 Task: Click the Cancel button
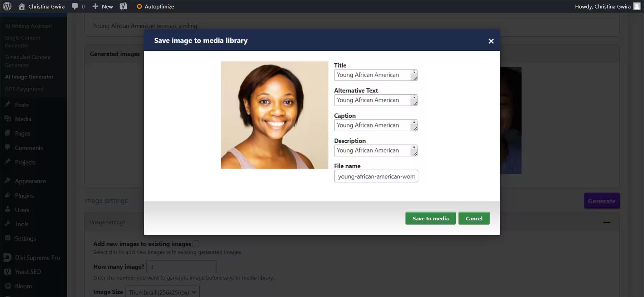point(474,218)
